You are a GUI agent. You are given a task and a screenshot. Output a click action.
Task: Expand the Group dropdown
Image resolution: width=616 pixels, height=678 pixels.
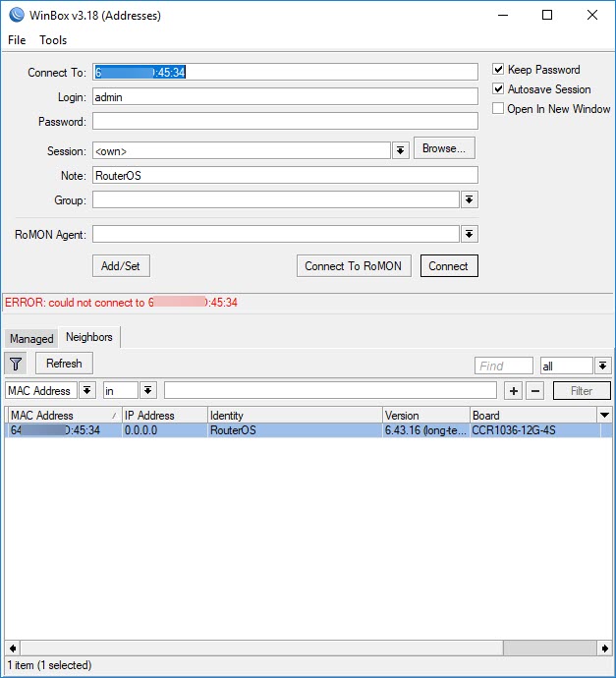tap(469, 199)
